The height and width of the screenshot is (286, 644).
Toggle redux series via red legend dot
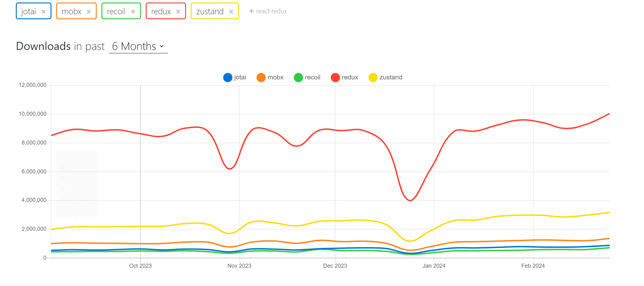pyautogui.click(x=335, y=78)
